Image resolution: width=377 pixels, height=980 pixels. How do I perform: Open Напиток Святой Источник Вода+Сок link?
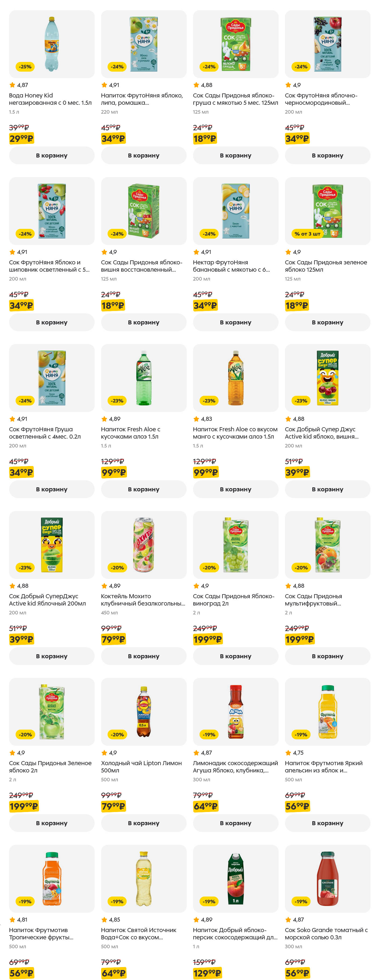[138, 933]
